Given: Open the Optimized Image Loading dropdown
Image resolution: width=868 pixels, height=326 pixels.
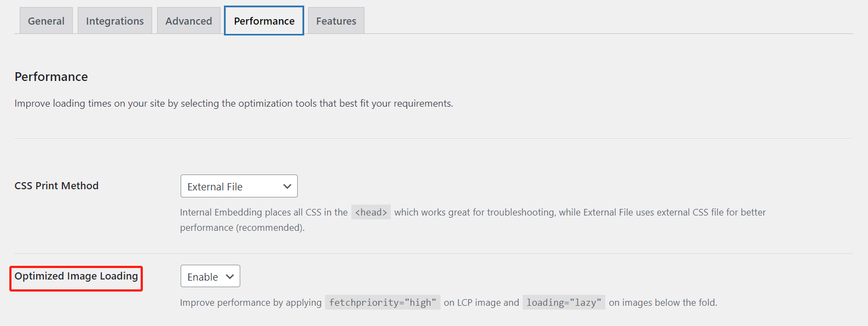Looking at the screenshot, I should (x=210, y=277).
